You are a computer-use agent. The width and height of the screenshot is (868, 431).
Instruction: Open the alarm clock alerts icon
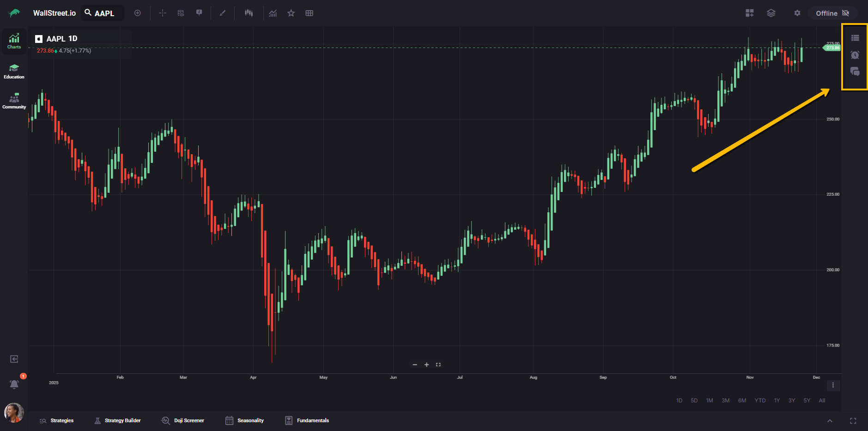pyautogui.click(x=855, y=55)
